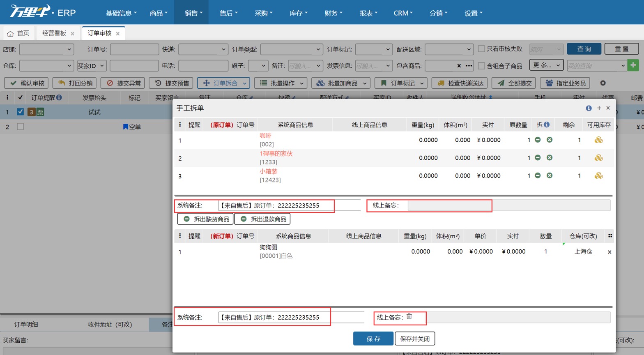The width and height of the screenshot is (644, 355).
Task: Click the 上海仓 warehouse cell
Action: (x=583, y=251)
